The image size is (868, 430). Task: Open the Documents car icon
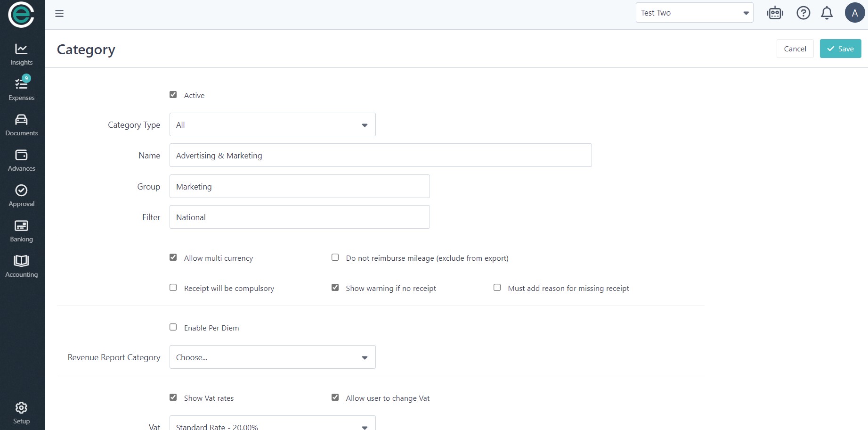pyautogui.click(x=21, y=120)
